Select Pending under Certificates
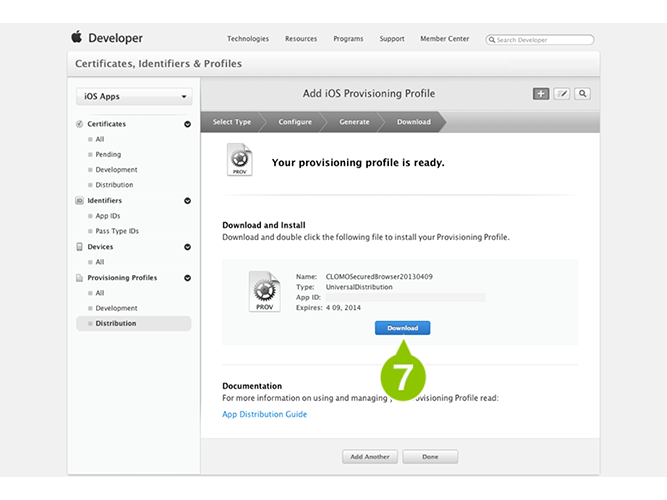This screenshot has height=500, width=667. (108, 154)
